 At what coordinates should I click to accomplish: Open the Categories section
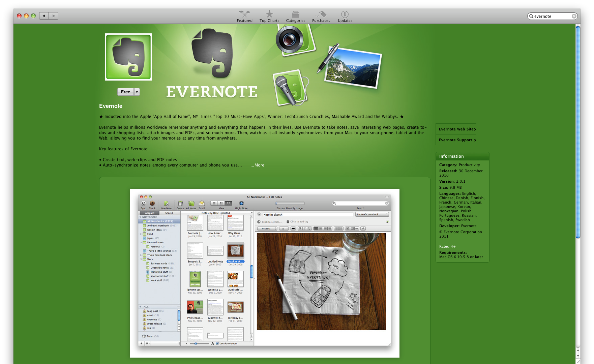click(296, 16)
